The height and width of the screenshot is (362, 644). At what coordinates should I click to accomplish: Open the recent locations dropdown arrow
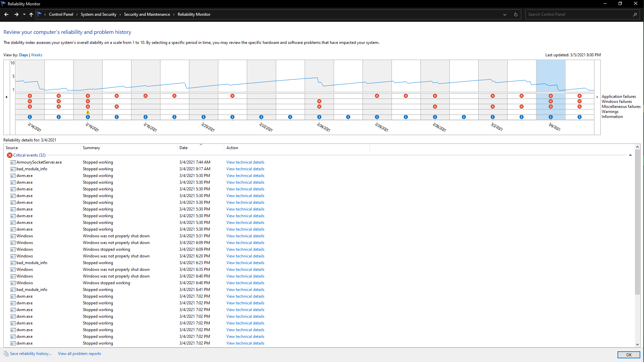tap(24, 14)
